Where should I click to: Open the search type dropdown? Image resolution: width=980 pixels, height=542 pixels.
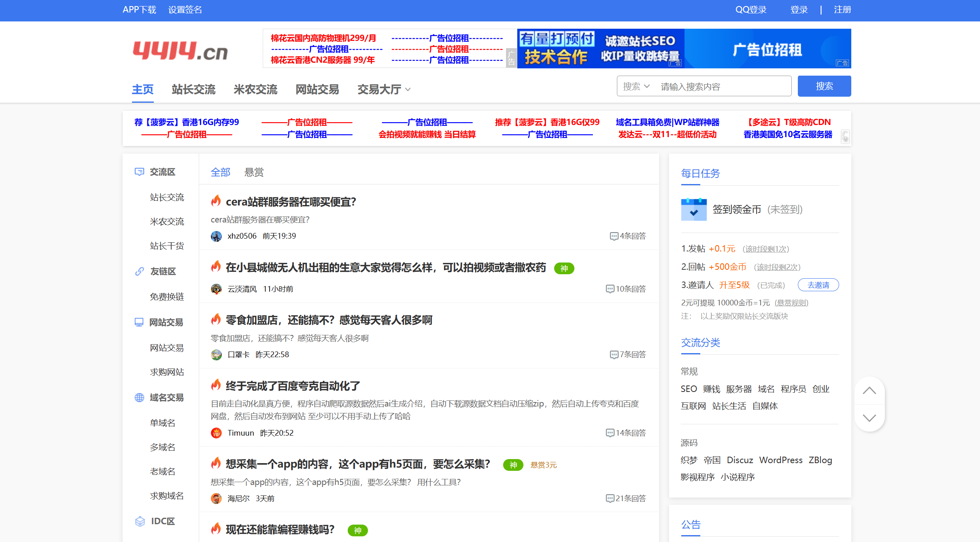pyautogui.click(x=636, y=86)
